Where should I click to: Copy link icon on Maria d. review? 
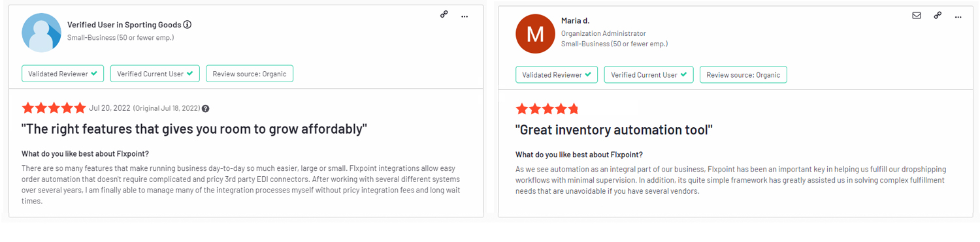(x=938, y=16)
